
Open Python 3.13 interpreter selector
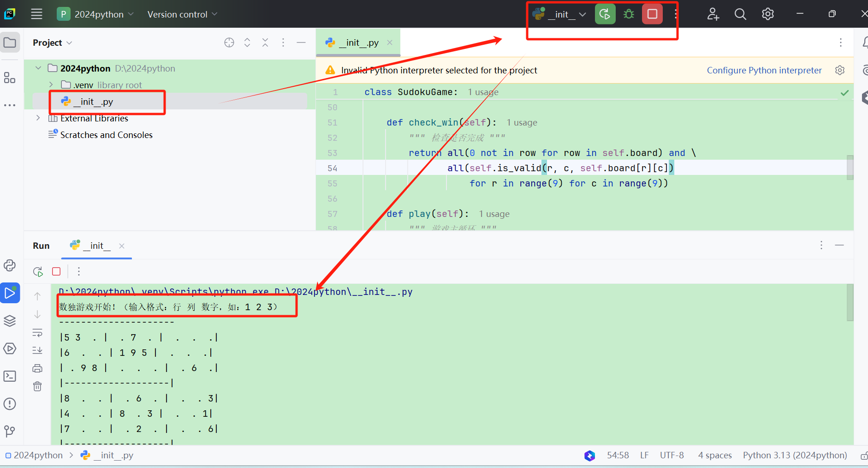coord(795,455)
